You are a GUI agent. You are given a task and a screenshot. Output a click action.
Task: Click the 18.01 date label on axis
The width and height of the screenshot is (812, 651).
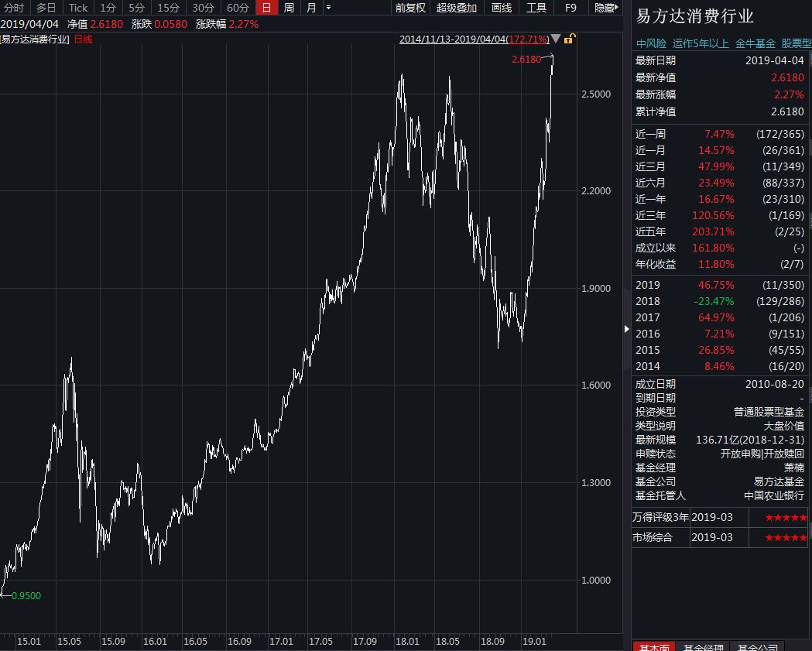(x=407, y=642)
